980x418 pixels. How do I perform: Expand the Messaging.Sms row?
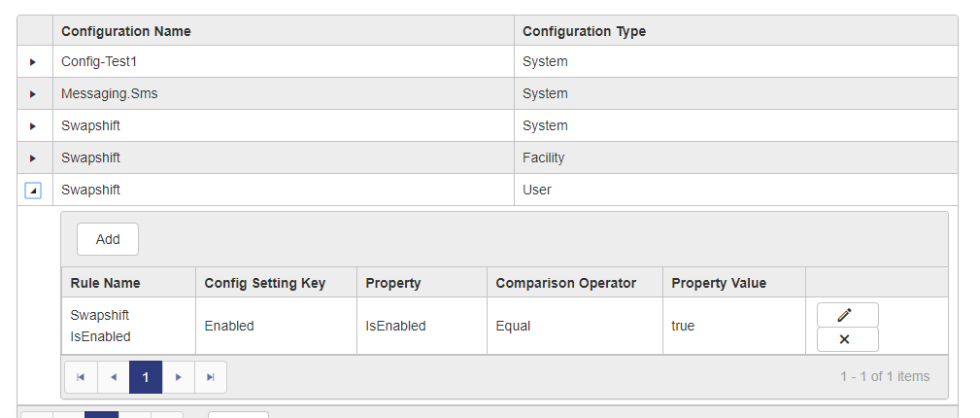(33, 94)
